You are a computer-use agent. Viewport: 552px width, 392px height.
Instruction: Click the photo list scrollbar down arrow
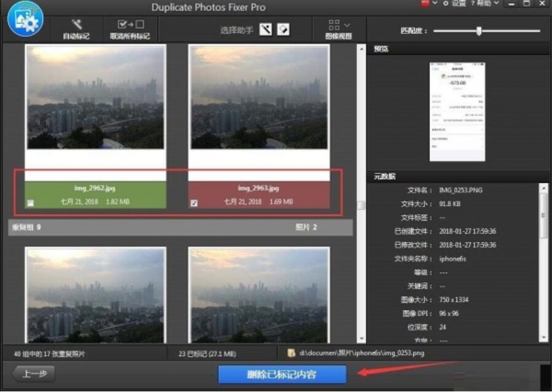pyautogui.click(x=362, y=339)
